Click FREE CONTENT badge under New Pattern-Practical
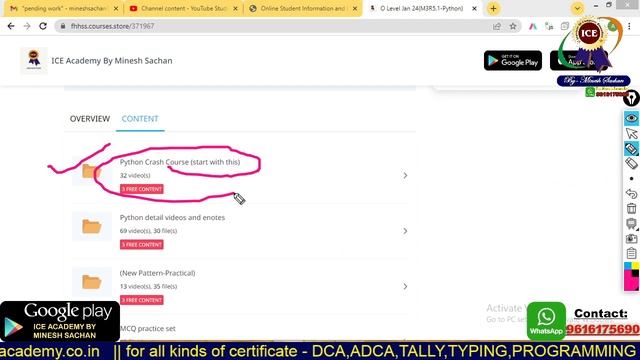The image size is (640, 360). pos(142,300)
